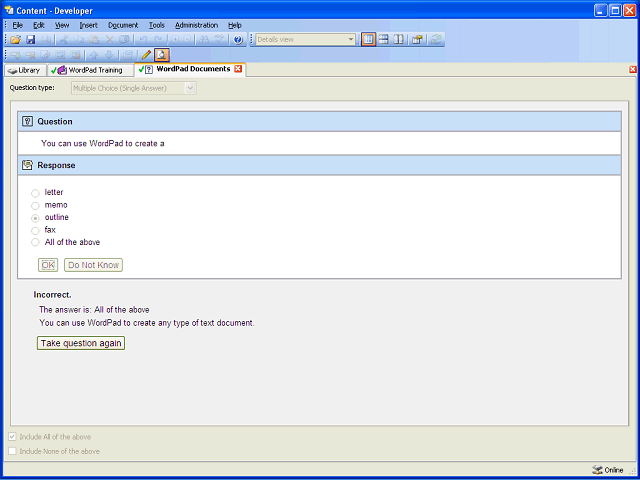Screen dimensions: 640x480
Task: Select the first split layout view icon
Action: pyautogui.click(x=368, y=40)
